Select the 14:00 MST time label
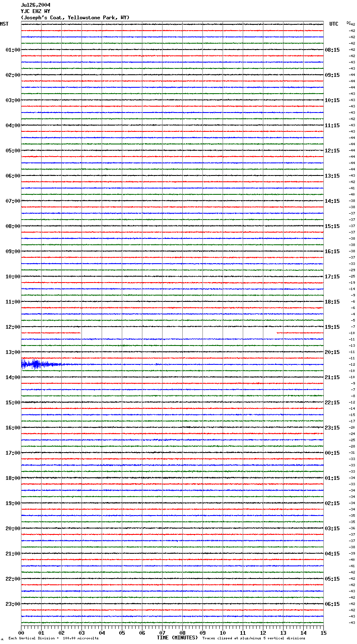Image resolution: width=357 pixels, height=644 pixels. 13,377
